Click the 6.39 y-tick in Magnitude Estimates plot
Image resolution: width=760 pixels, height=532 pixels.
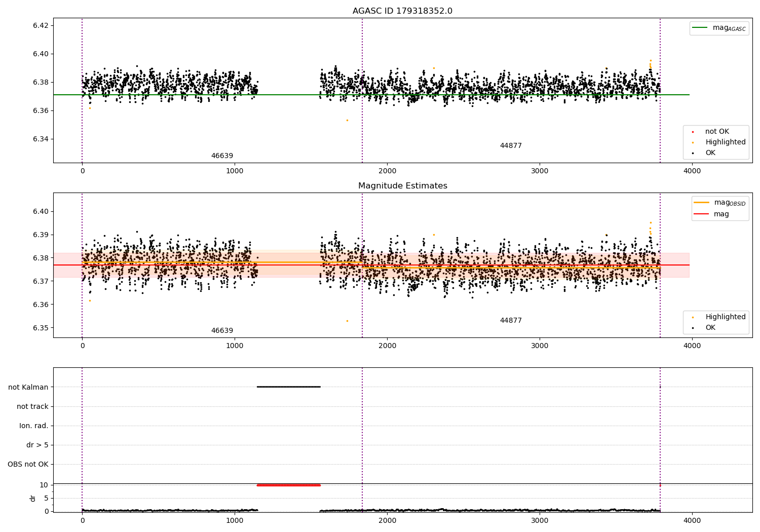[x=40, y=235]
